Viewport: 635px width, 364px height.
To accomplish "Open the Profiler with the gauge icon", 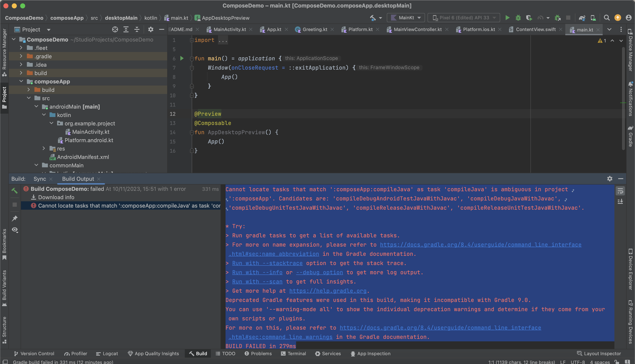I will pos(540,18).
